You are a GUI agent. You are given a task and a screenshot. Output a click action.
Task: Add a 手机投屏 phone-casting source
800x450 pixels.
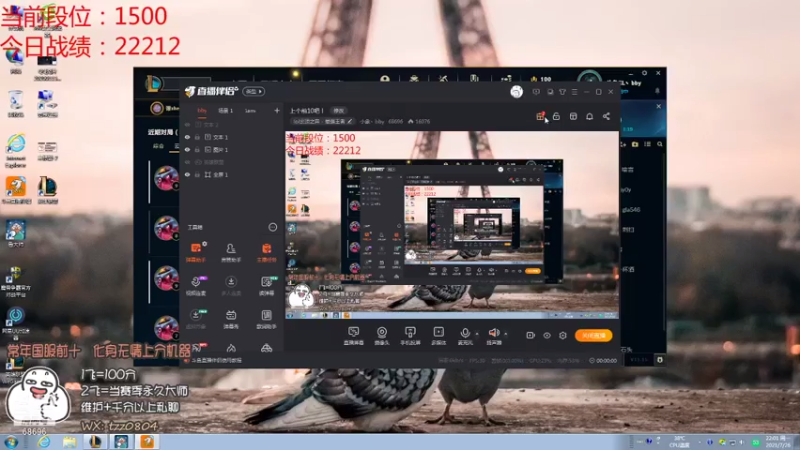(410, 336)
